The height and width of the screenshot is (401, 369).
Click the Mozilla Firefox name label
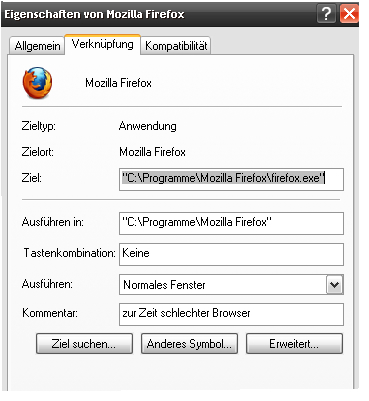coord(118,83)
